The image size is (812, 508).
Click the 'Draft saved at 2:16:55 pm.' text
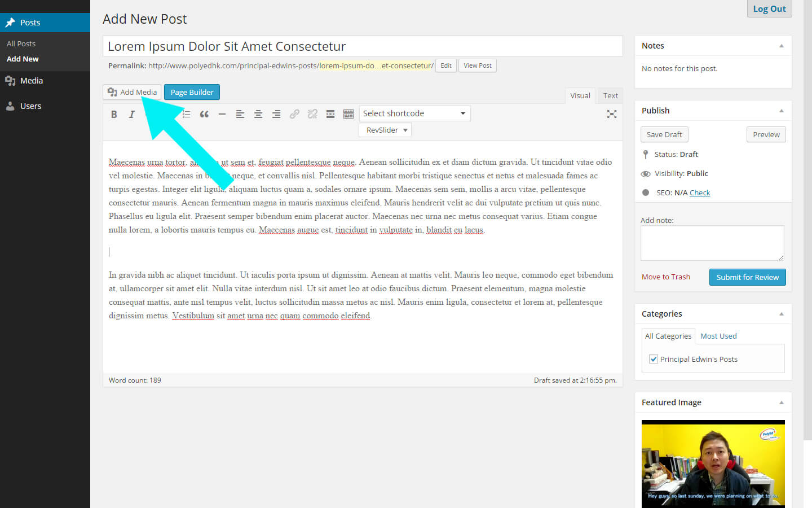(575, 380)
